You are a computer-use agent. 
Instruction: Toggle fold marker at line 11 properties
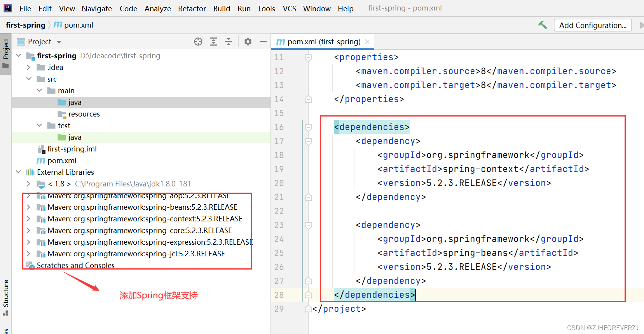pos(308,57)
